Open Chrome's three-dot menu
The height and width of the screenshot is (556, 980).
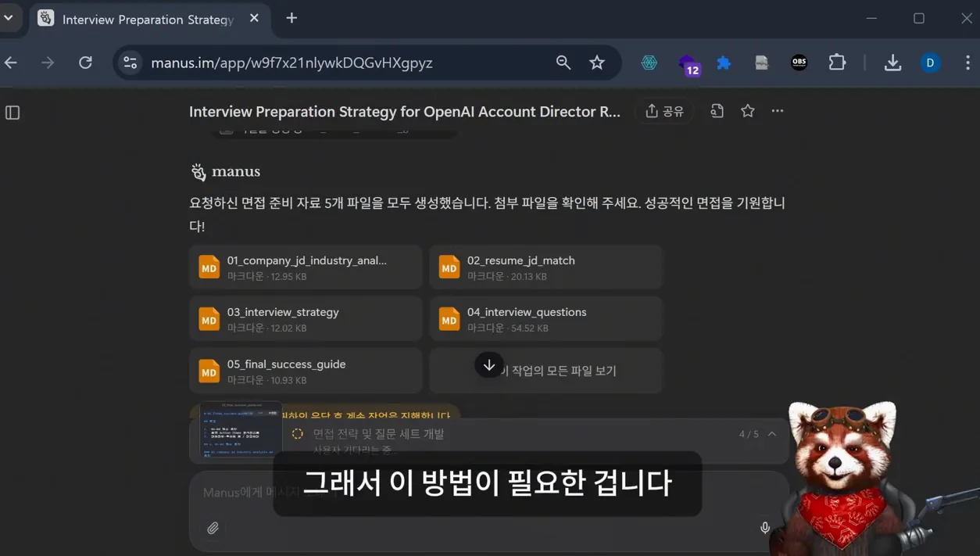[967, 63]
